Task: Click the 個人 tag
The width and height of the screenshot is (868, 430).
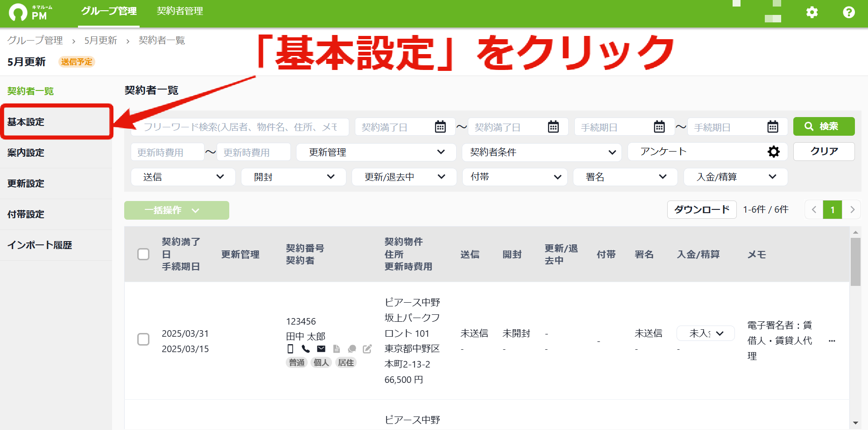Action: [321, 362]
